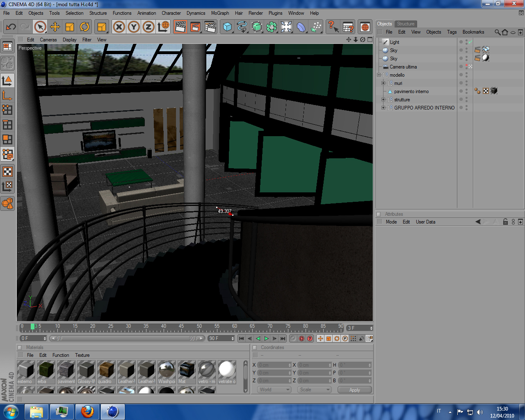Click the stepper arrows on the 90 F end field

(233, 338)
